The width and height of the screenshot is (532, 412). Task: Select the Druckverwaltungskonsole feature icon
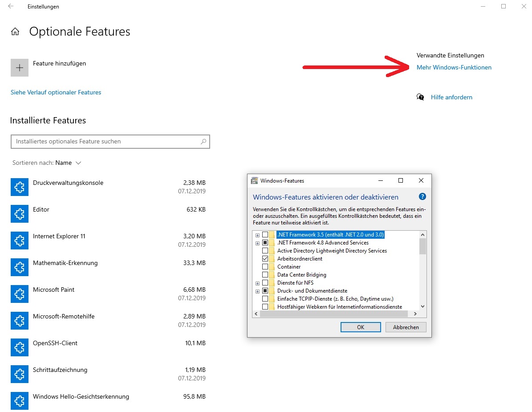[19, 187]
